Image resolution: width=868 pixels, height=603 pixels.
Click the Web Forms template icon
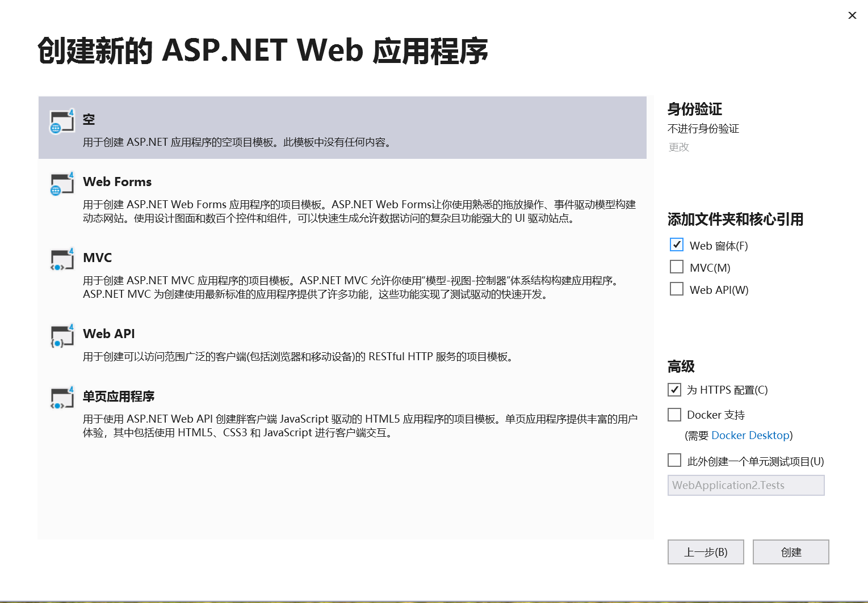pyautogui.click(x=60, y=184)
